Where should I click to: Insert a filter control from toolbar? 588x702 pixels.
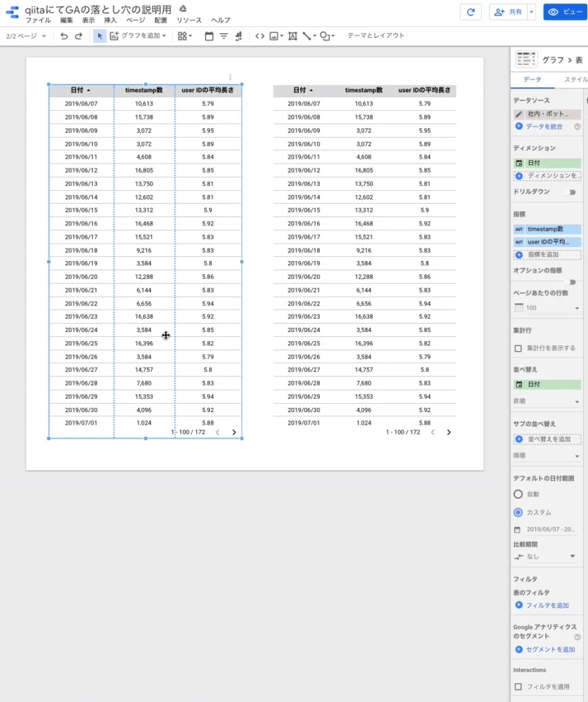224,36
